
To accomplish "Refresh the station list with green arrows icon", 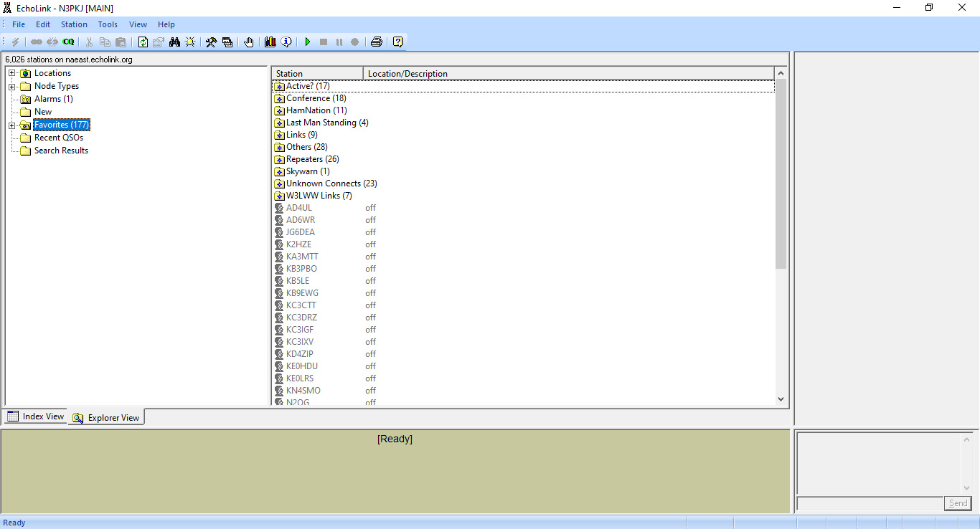I will click(x=143, y=42).
